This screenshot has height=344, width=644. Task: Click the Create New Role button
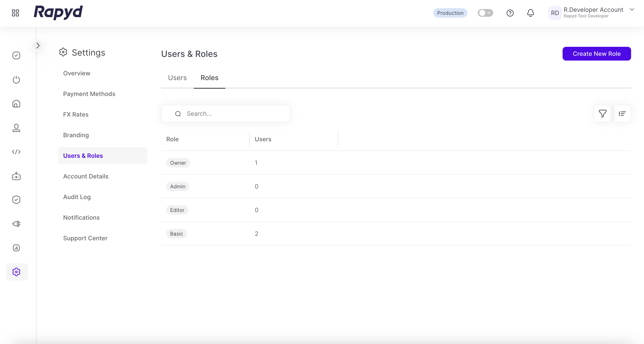[597, 54]
